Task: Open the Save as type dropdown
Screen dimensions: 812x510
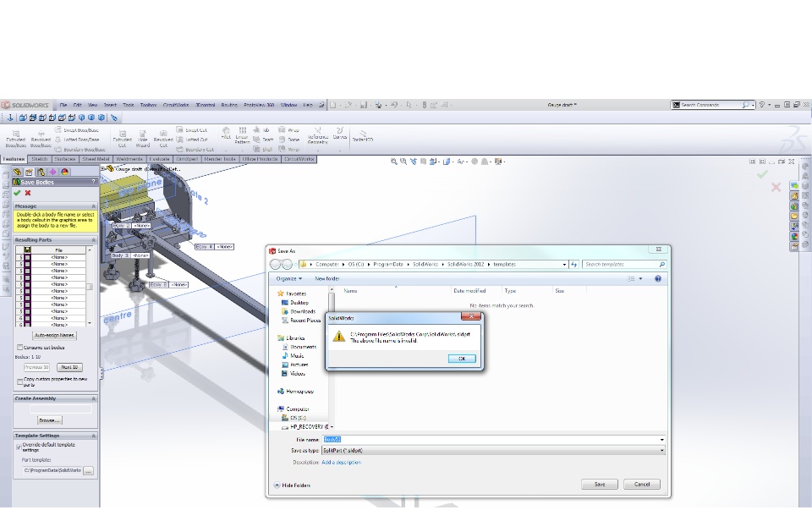Action: click(661, 451)
